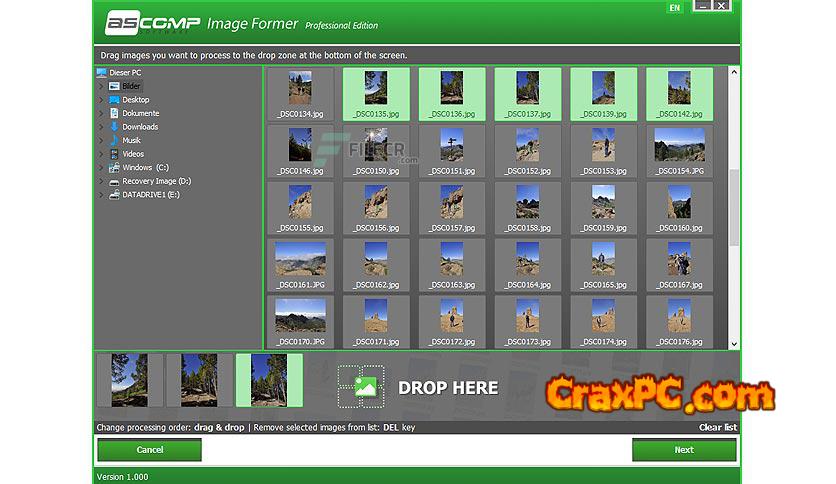Select the second image in drop zone
The height and width of the screenshot is (484, 836).
coord(199,381)
